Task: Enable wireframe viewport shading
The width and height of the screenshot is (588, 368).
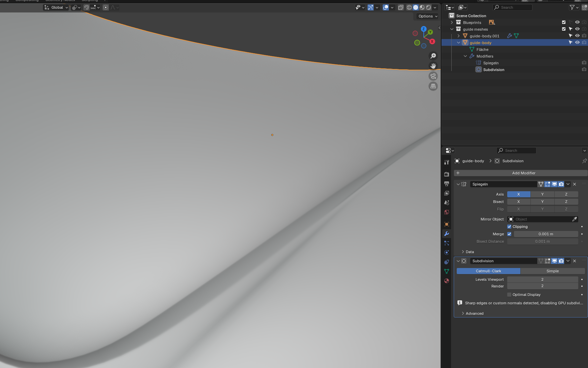Action: pos(409,7)
